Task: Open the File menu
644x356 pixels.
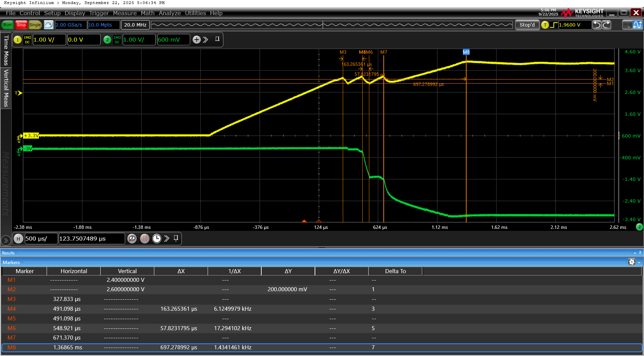Action: [x=11, y=13]
